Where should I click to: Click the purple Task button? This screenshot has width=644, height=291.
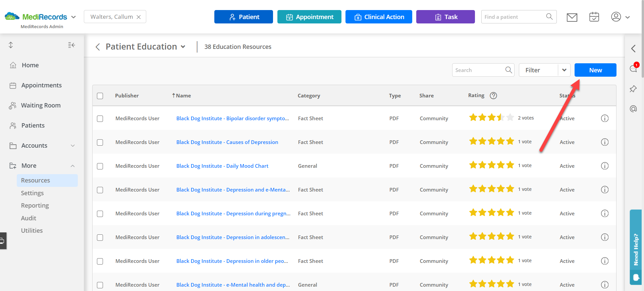tap(445, 17)
